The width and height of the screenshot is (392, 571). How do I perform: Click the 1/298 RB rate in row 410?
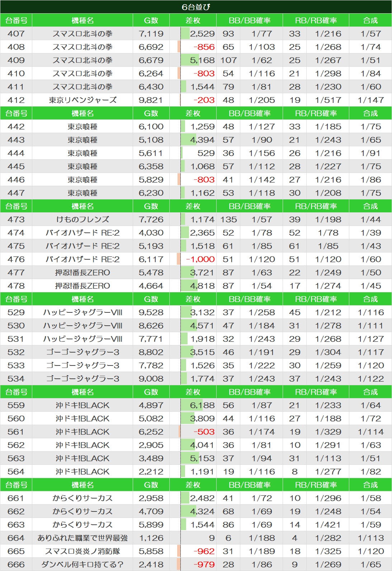pyautogui.click(x=328, y=74)
